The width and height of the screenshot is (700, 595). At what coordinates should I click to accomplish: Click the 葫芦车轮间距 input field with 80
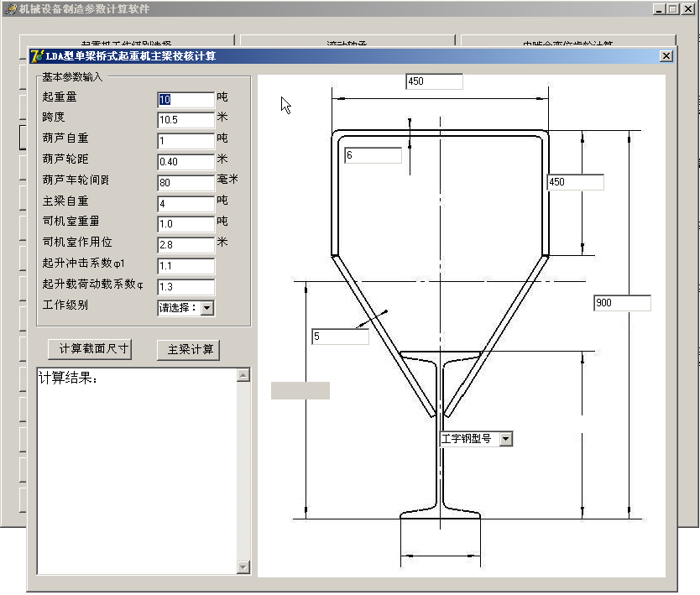coord(186,183)
